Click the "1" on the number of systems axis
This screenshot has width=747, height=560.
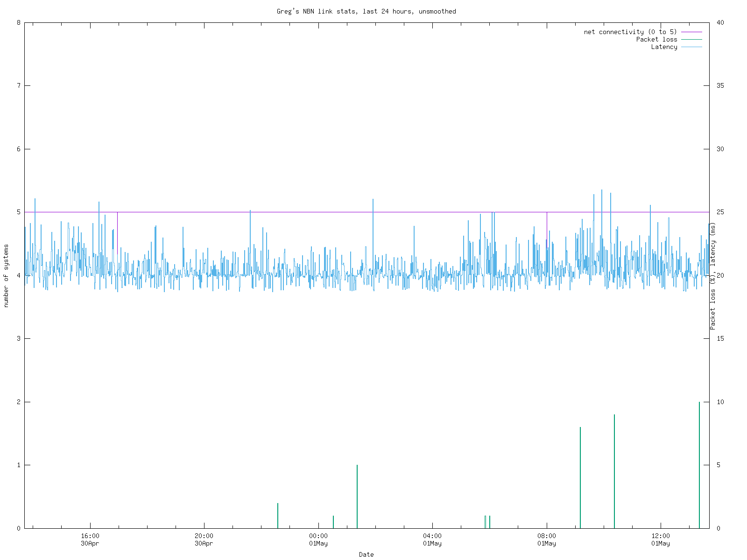19,465
